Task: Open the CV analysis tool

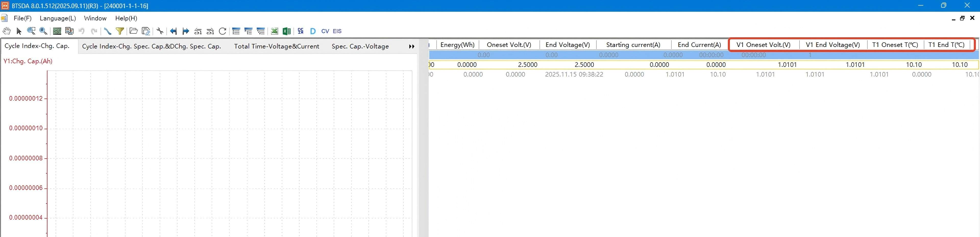Action: [x=325, y=31]
